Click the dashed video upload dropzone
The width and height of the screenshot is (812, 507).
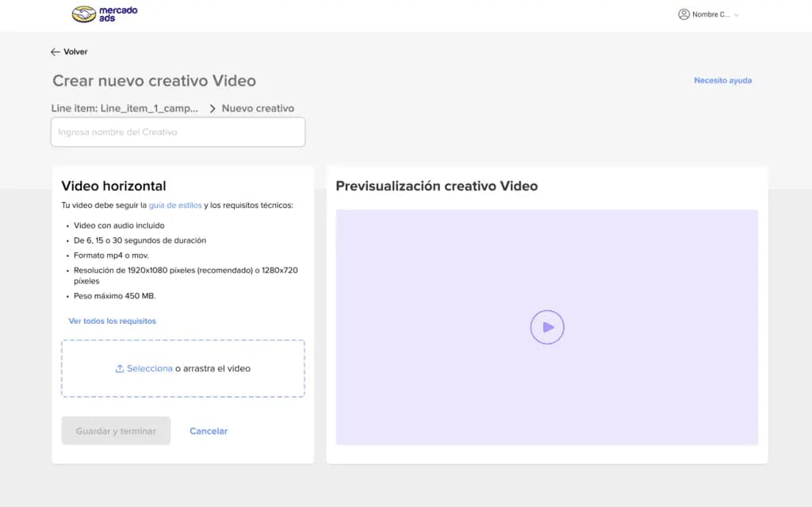point(183,369)
